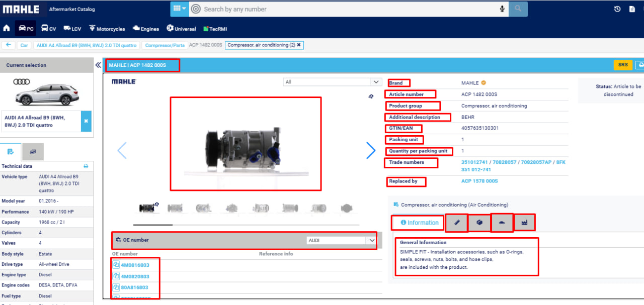This screenshot has width=644, height=305.
Task: Click the MAHLE logo in header
Action: (x=21, y=9)
